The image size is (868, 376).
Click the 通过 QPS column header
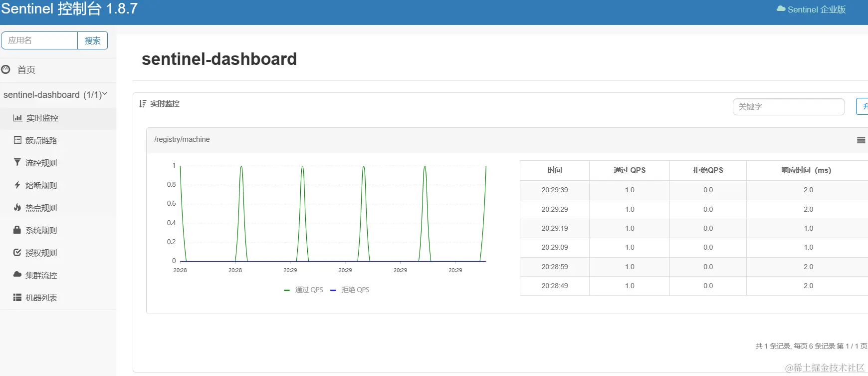tap(630, 170)
